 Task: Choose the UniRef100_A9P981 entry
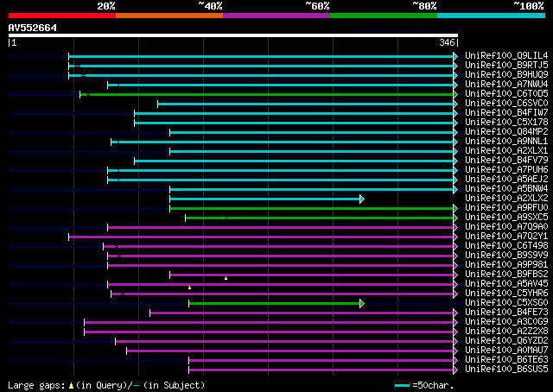pos(506,265)
